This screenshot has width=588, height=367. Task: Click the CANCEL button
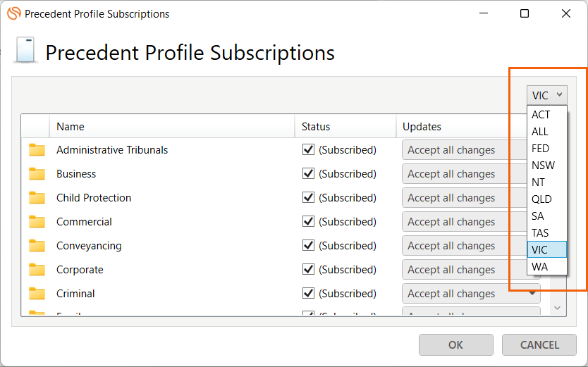pos(539,345)
